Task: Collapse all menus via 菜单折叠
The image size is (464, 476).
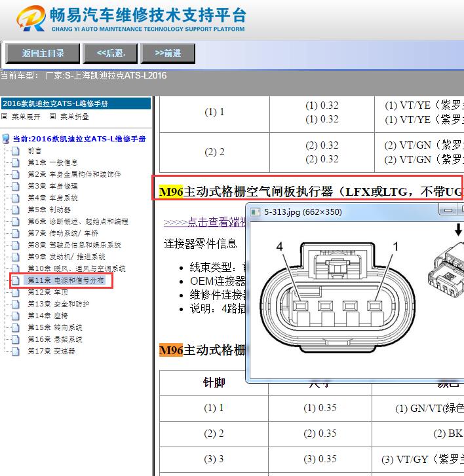Action: point(74,117)
